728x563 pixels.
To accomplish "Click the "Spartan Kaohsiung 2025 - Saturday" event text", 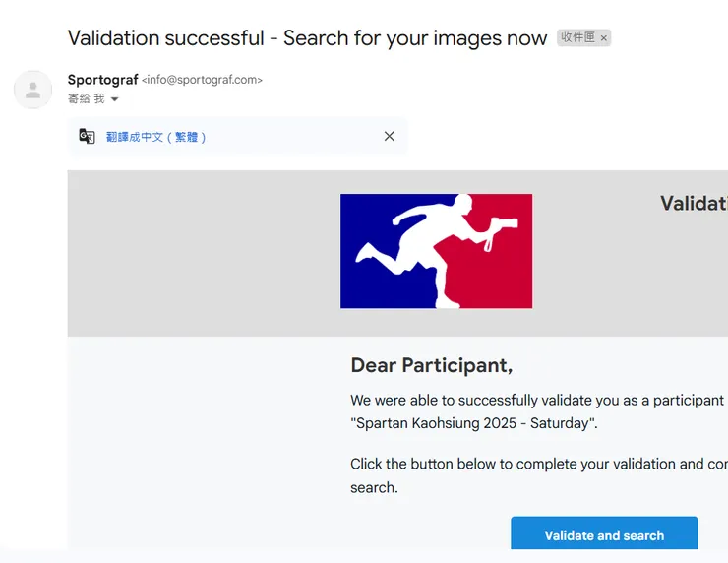I will click(474, 424).
